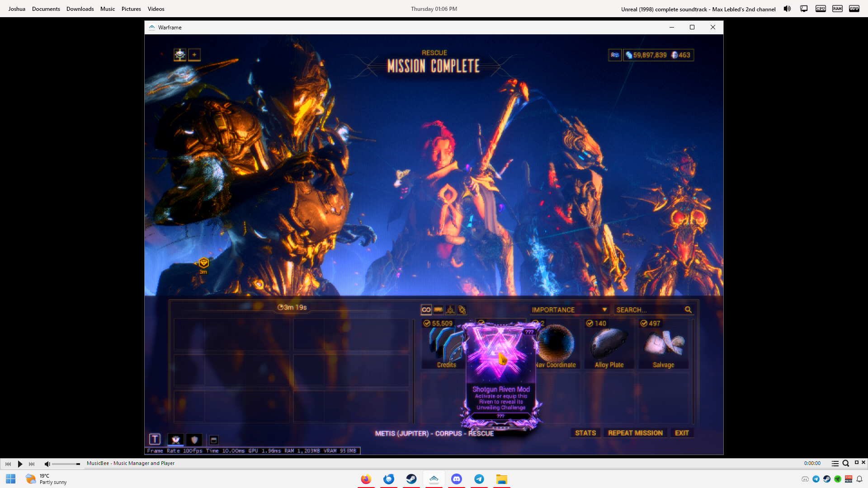The height and width of the screenshot is (488, 868).
Task: Select the shield icon tab at bottom left
Action: 194,439
